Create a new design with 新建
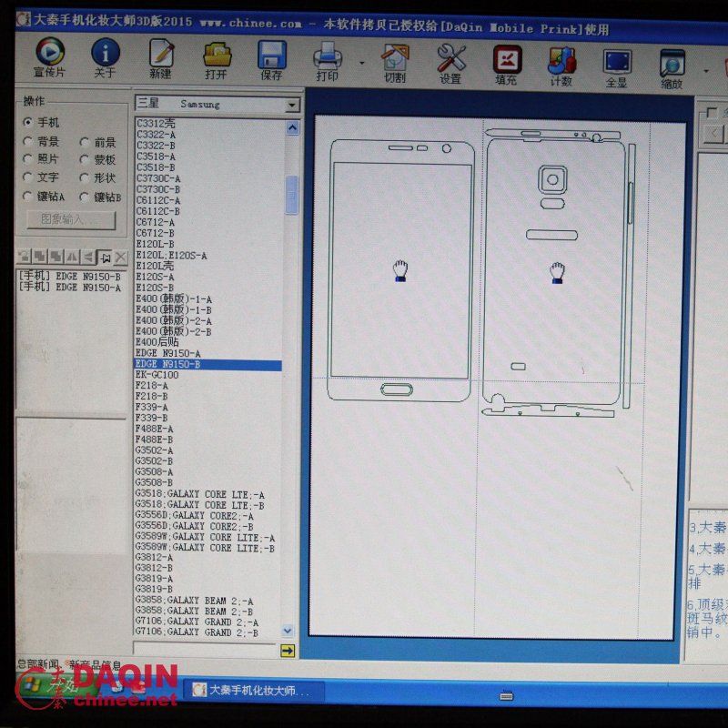Screen dimensions: 728x728 coord(161,58)
